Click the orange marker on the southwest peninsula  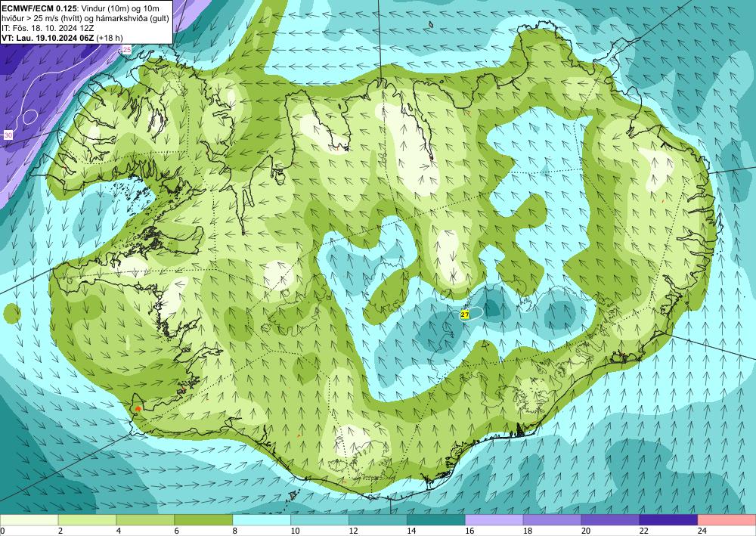tap(138, 409)
